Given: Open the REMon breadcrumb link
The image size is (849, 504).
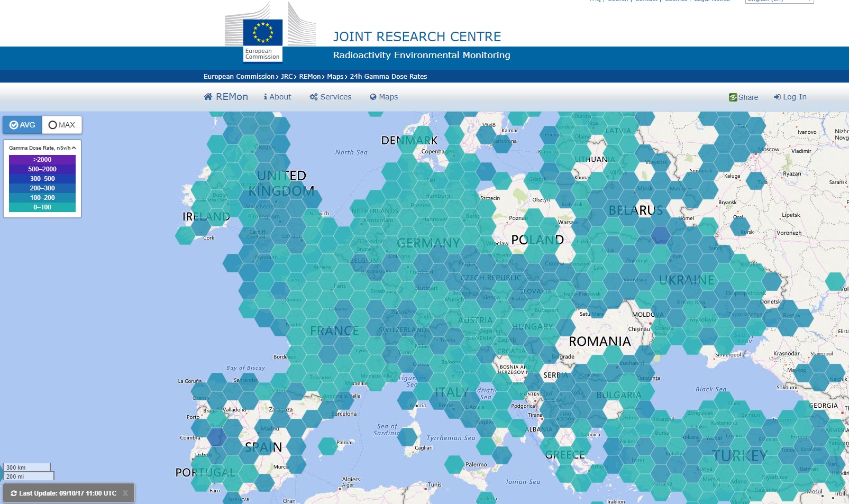Looking at the screenshot, I should pos(310,77).
